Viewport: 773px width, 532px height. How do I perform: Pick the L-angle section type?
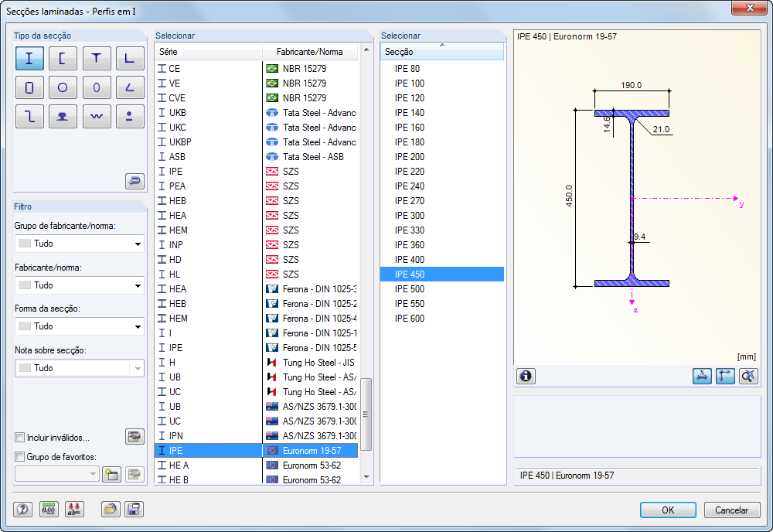pos(130,59)
